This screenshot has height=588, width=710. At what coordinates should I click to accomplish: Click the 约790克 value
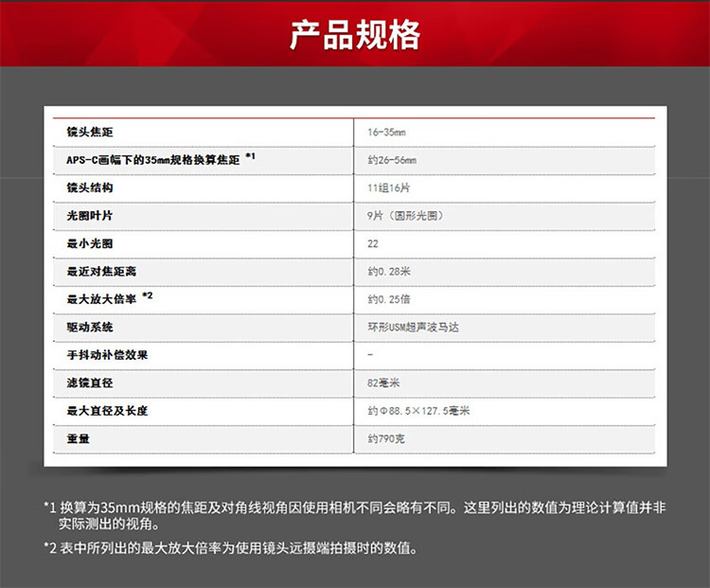[x=386, y=438]
